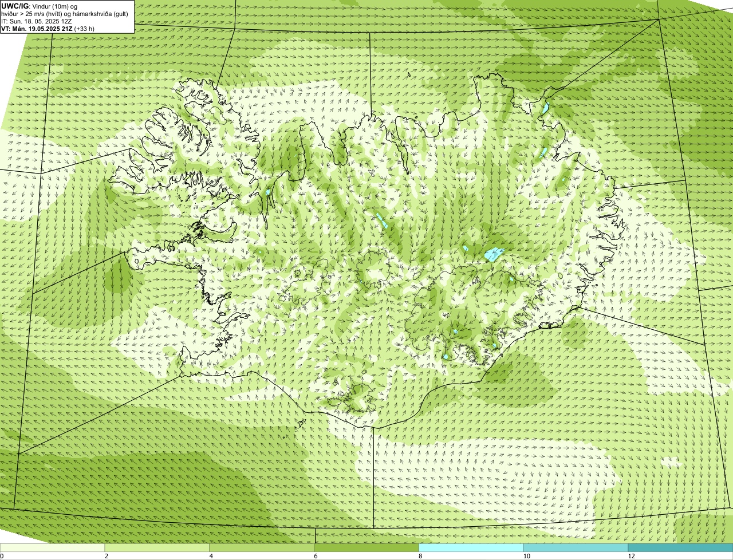
Task: Click the 'hviður > 25 m/s (hvítt)' line
Action: 66,14
